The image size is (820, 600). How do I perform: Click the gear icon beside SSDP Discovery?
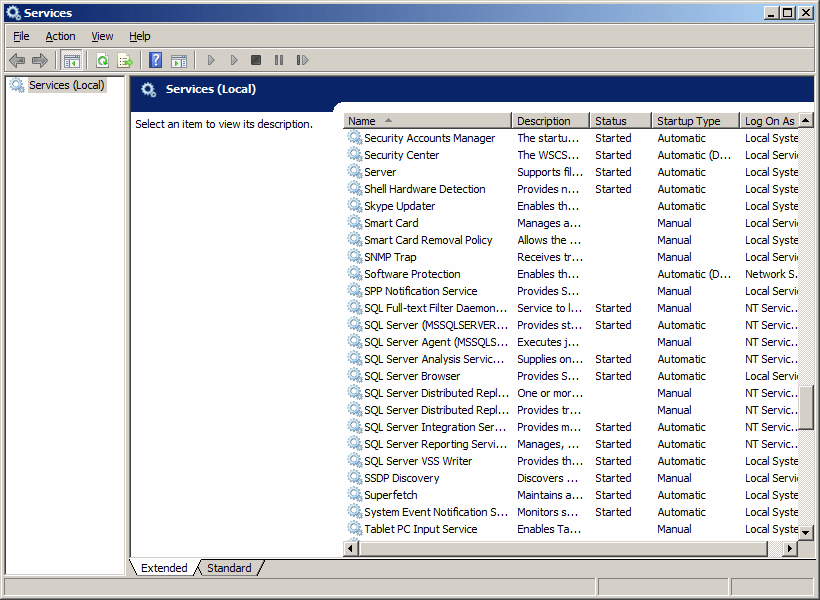point(355,478)
